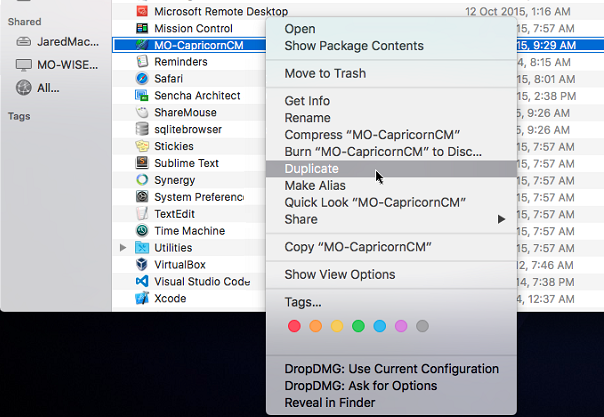Click the Utilities folder icon
The height and width of the screenshot is (417, 604).
[x=142, y=248]
